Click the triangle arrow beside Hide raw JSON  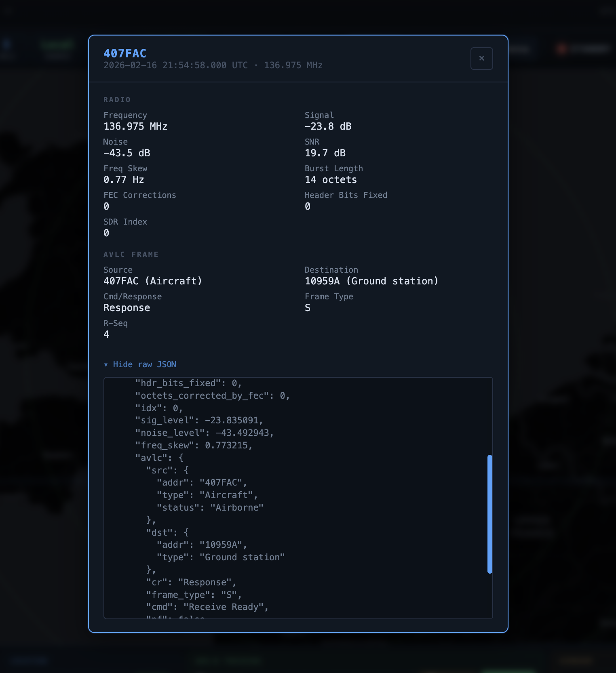[x=106, y=365]
